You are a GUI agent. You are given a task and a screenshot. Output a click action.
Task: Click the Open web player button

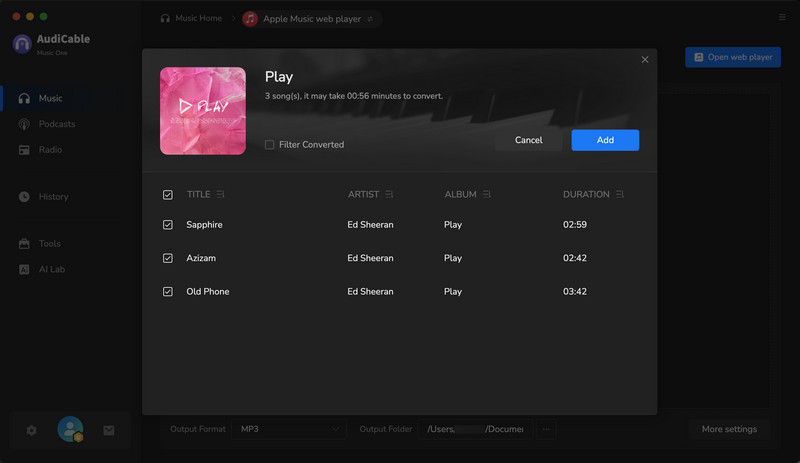[733, 57]
